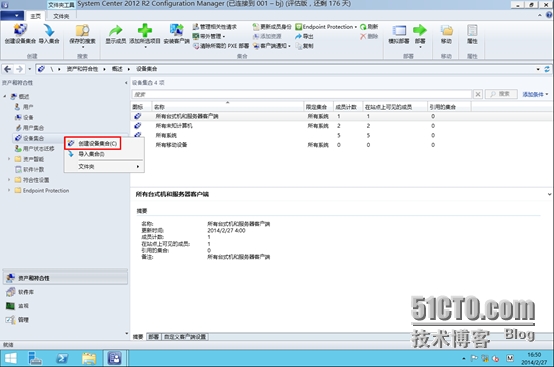
Task: Click 概述 in the breadcrumb path
Action: tap(117, 69)
